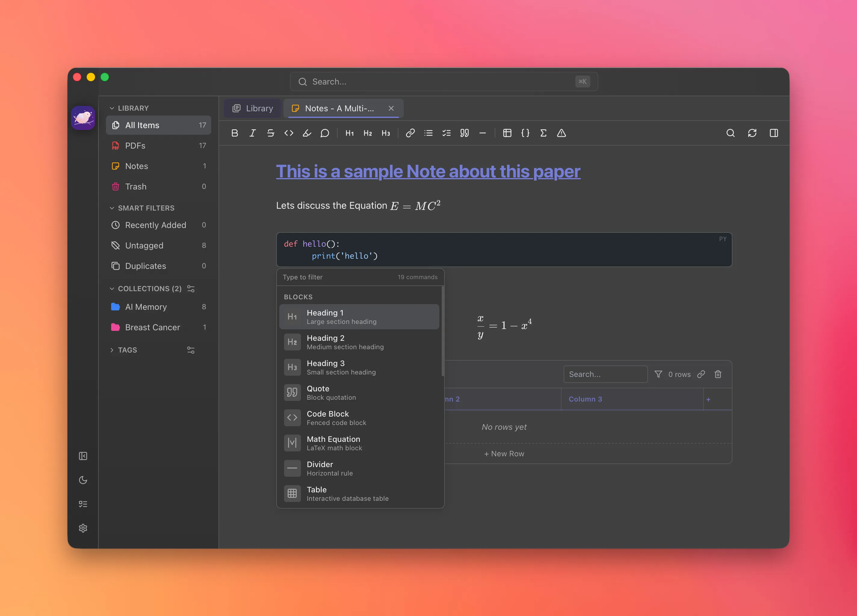Open Notes in sidebar
857x616 pixels.
[x=158, y=166]
